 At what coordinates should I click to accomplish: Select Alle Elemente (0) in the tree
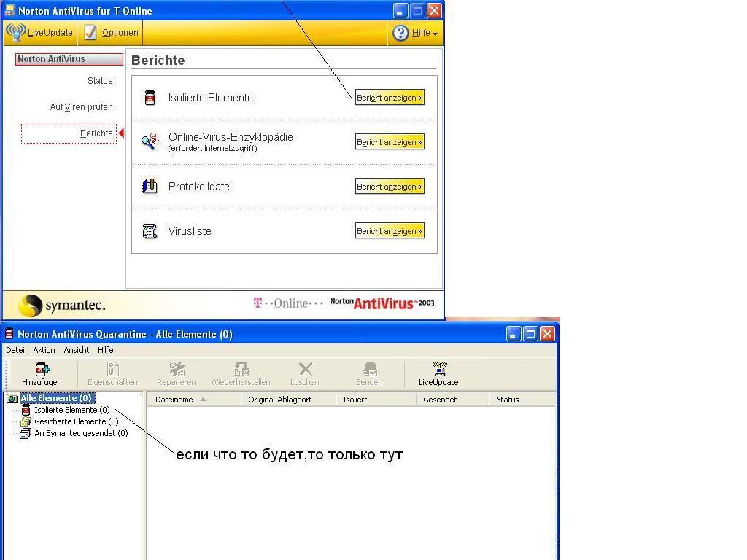click(x=55, y=398)
